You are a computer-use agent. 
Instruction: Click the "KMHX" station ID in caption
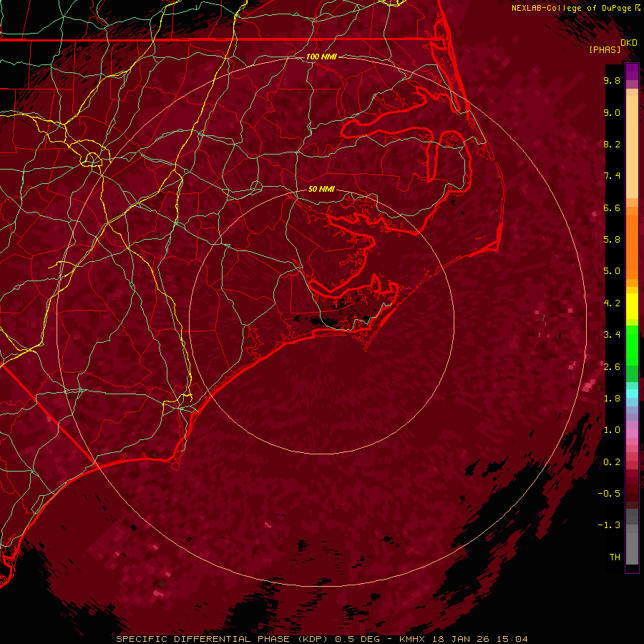pyautogui.click(x=413, y=639)
